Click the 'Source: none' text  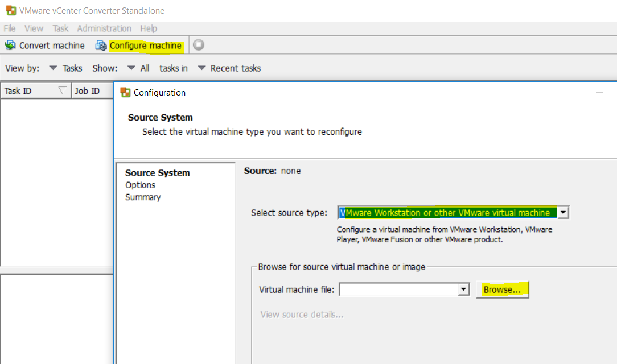coord(272,171)
